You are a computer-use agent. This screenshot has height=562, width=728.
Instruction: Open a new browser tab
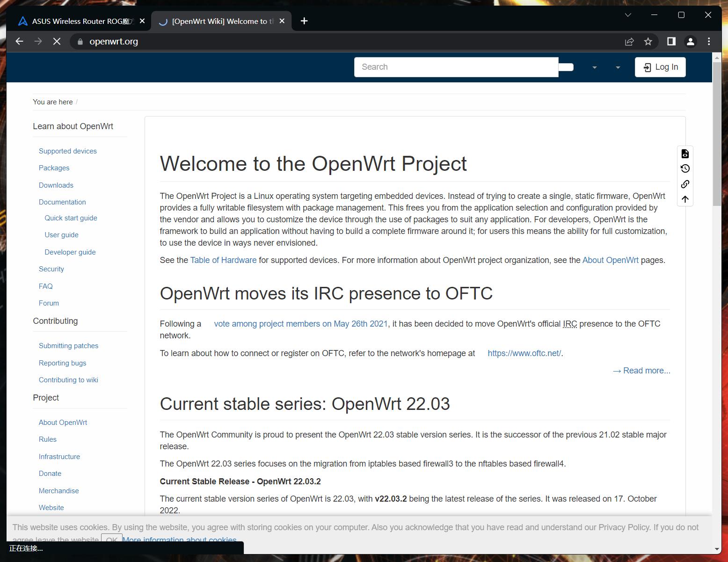[304, 21]
